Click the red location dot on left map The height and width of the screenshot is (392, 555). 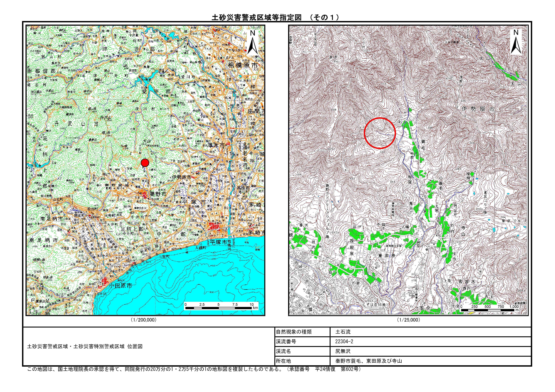pyautogui.click(x=145, y=163)
